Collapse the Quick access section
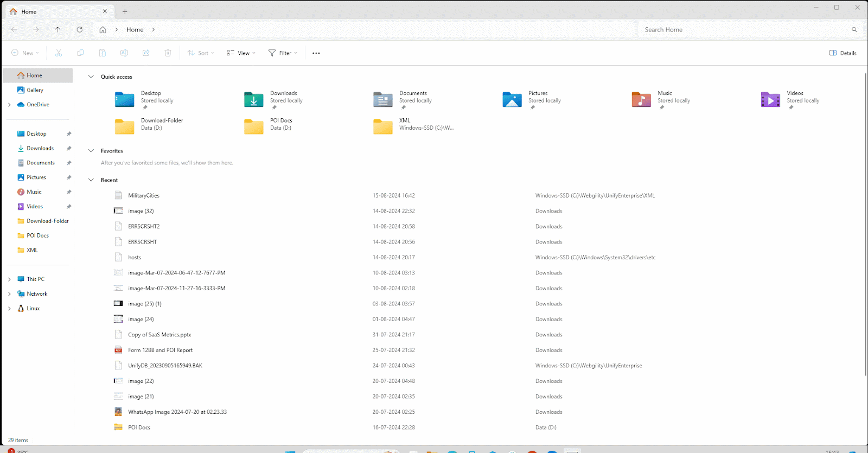 tap(91, 77)
